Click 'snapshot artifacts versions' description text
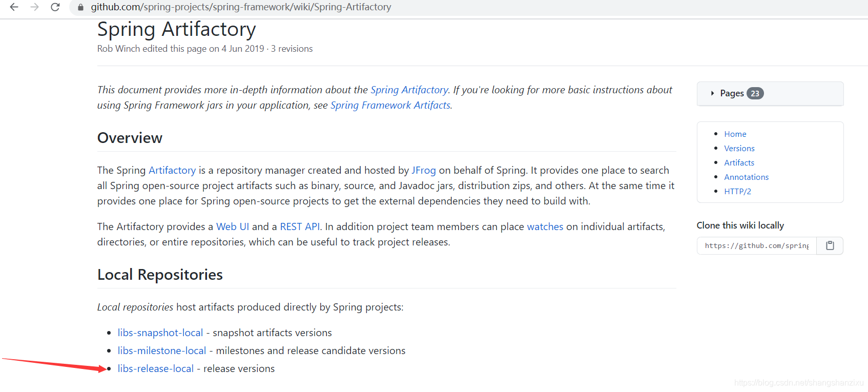The image size is (868, 392). click(272, 333)
